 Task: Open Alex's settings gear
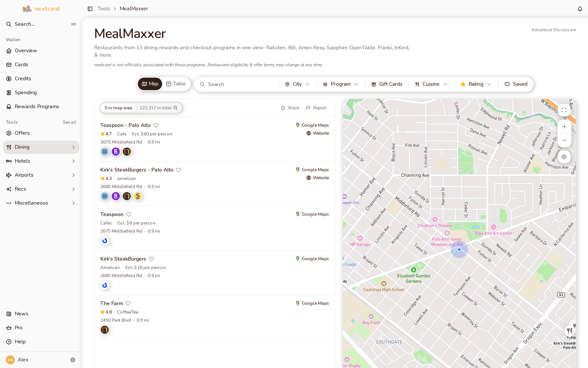click(x=73, y=360)
